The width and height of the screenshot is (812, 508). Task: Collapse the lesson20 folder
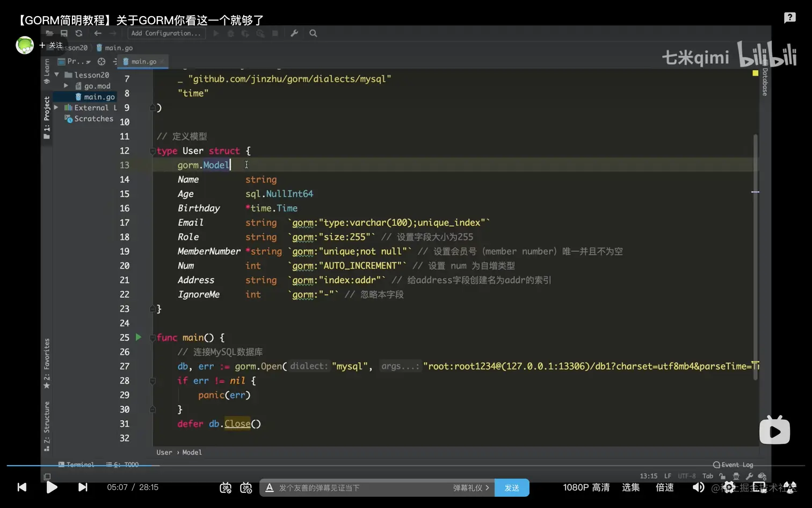(57, 75)
